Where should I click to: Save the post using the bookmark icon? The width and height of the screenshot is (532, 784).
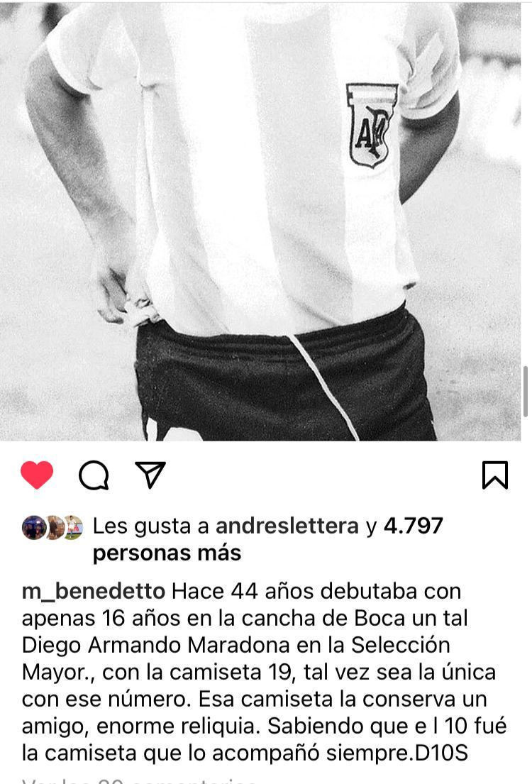[495, 475]
